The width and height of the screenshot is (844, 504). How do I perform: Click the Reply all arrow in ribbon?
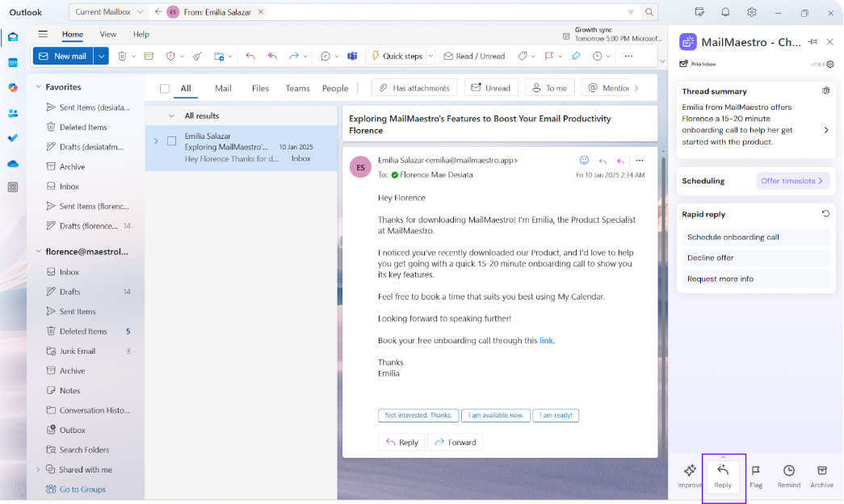272,56
